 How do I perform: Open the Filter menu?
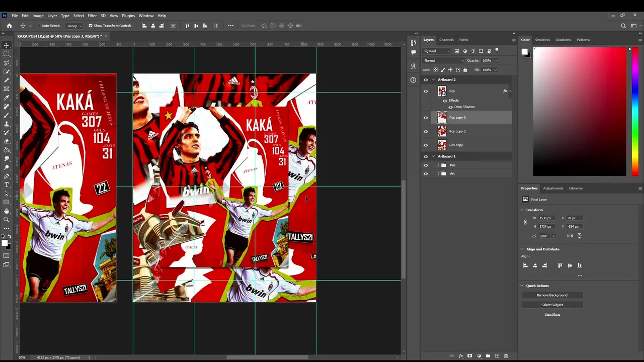coord(92,16)
